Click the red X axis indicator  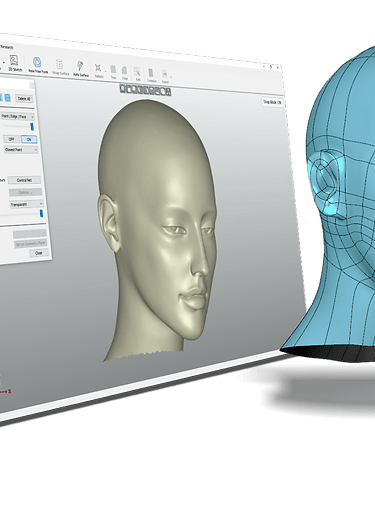point(6,391)
